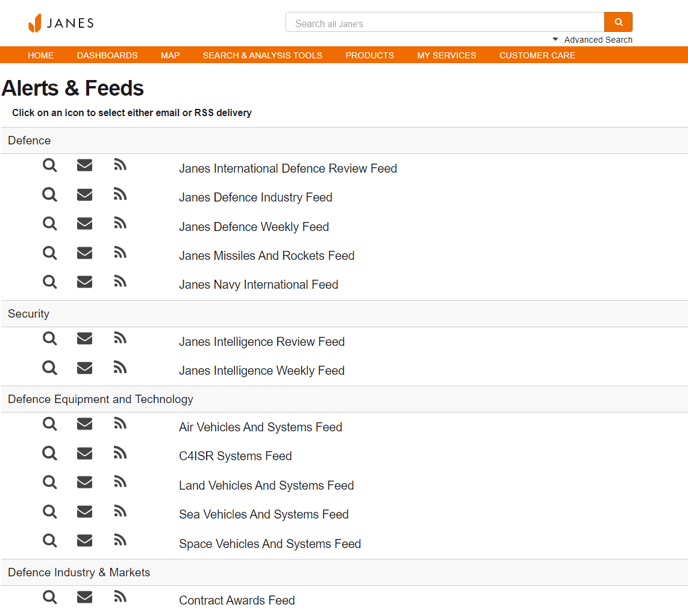Select RSS icon for Contract Awards Feed

tap(120, 597)
